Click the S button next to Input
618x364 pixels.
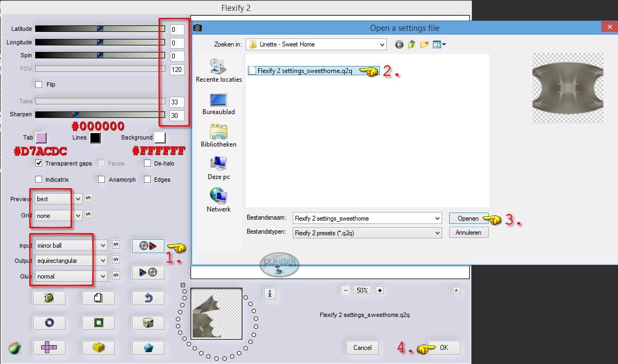(x=116, y=244)
